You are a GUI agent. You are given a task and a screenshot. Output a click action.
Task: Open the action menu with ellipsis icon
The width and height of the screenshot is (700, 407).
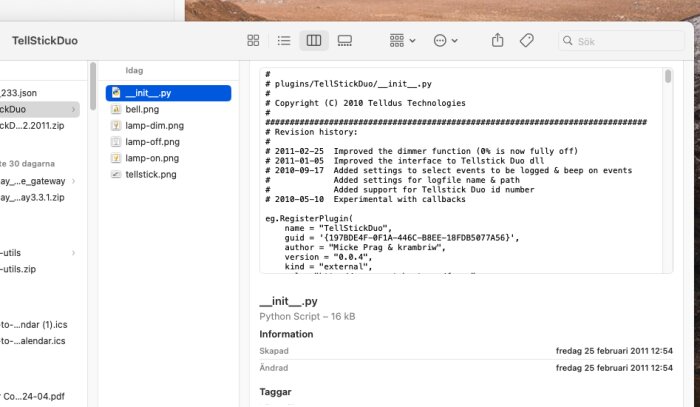pos(445,41)
